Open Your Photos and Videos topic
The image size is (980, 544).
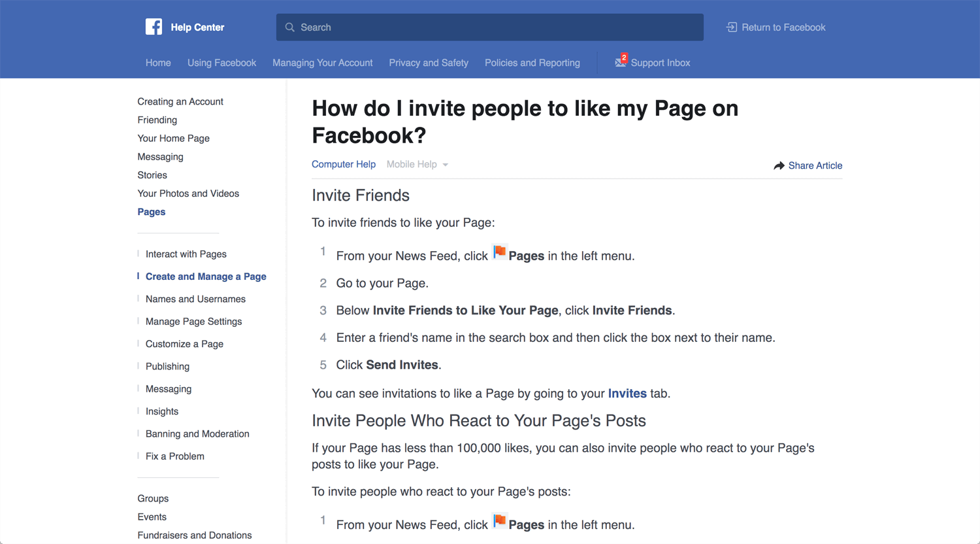(188, 193)
